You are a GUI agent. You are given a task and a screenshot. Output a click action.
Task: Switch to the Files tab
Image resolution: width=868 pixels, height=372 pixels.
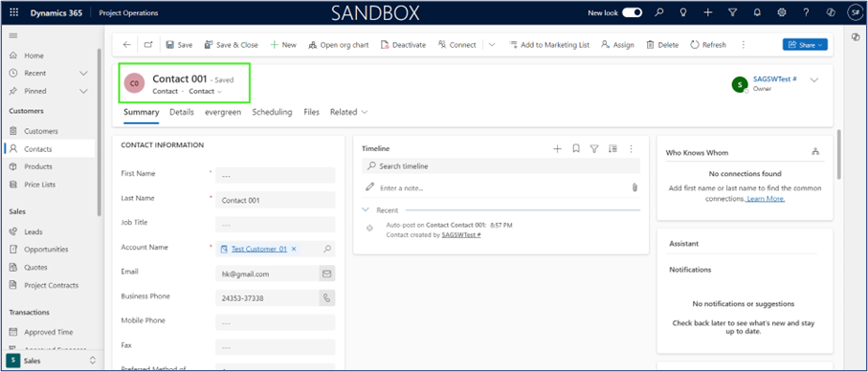[x=312, y=113]
